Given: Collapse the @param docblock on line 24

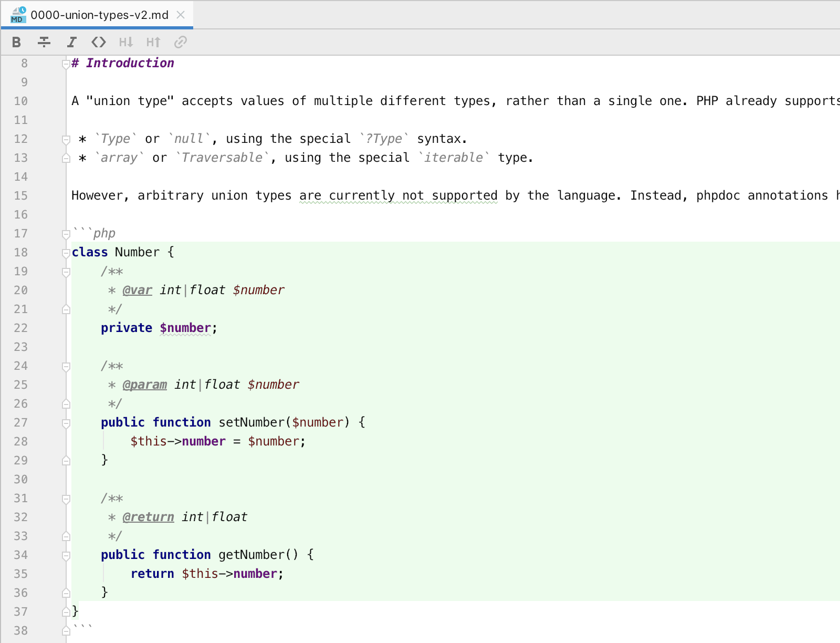Looking at the screenshot, I should click(x=66, y=367).
